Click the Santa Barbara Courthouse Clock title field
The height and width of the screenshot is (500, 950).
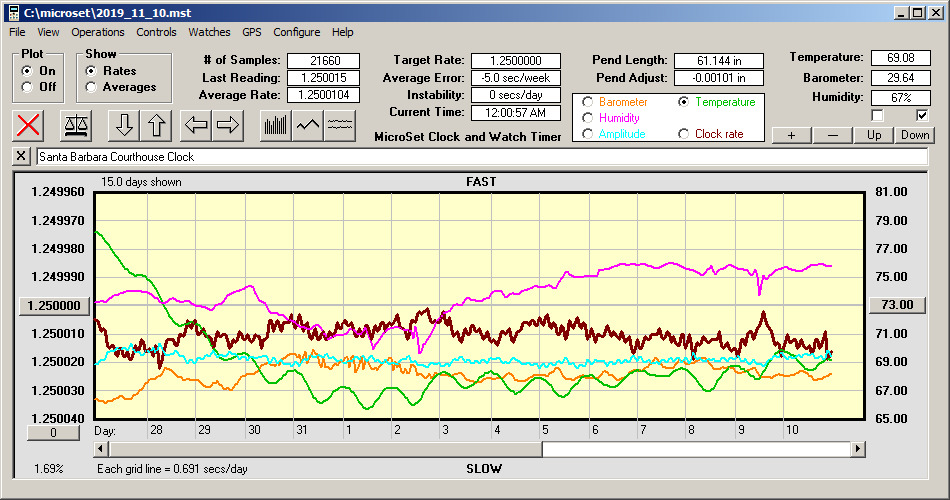[x=482, y=157]
